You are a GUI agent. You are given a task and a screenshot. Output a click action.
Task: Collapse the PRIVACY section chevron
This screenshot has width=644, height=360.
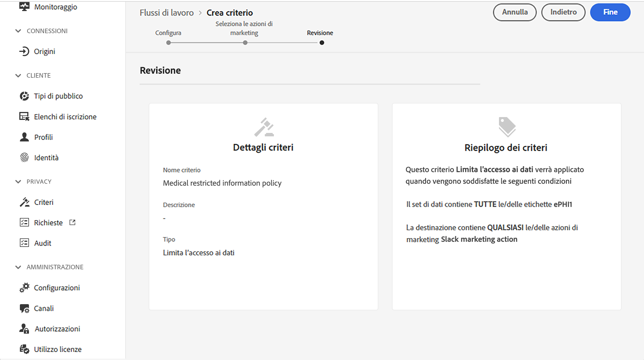[18, 181]
